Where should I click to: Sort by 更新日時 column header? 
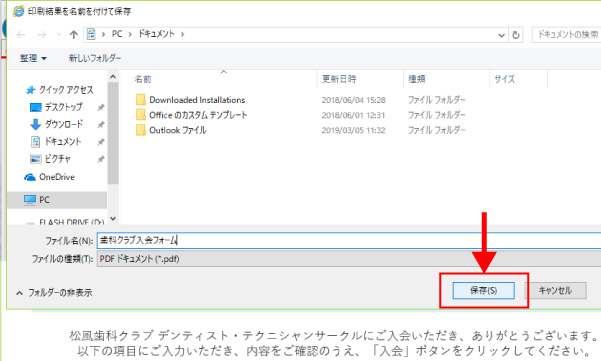tap(339, 79)
